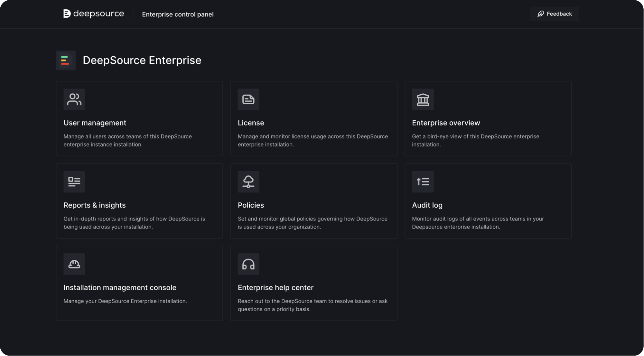The image size is (644, 356).
Task: Click the DeepSource logo in header
Action: [x=94, y=14]
